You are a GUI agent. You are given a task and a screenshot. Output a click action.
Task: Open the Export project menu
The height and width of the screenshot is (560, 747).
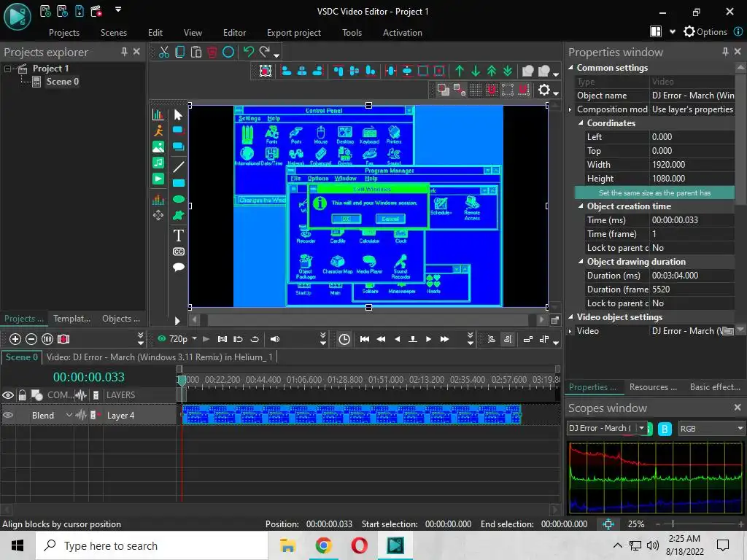pos(293,32)
